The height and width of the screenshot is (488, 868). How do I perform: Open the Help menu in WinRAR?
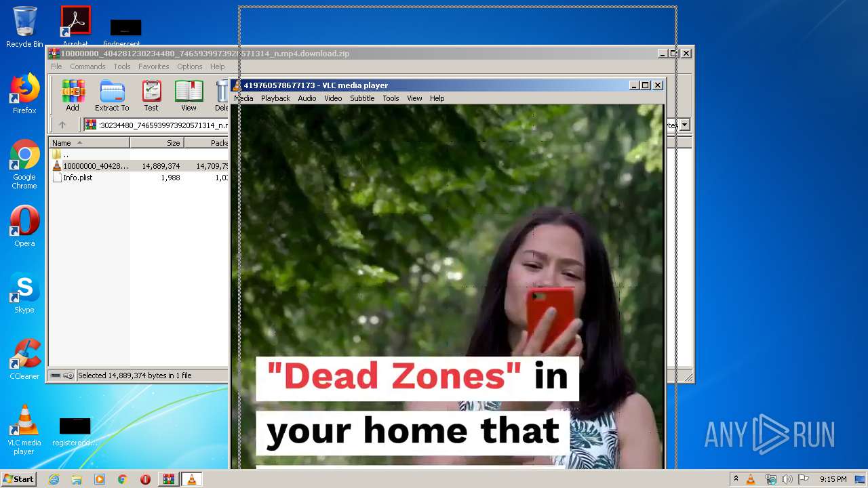click(217, 66)
